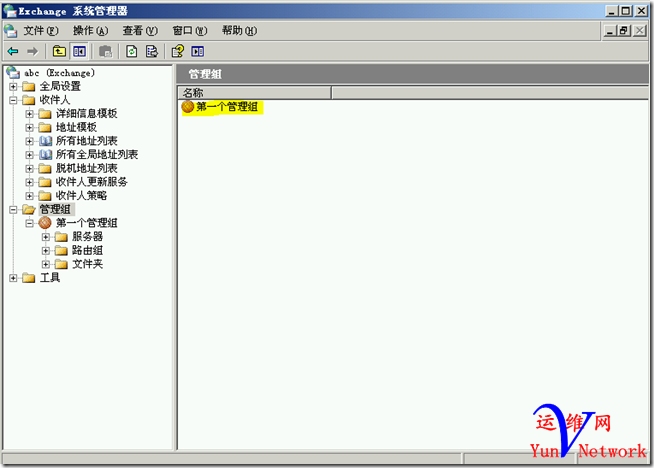The height and width of the screenshot is (468, 654).
Task: Expand the 服务器 node
Action: pos(46,237)
